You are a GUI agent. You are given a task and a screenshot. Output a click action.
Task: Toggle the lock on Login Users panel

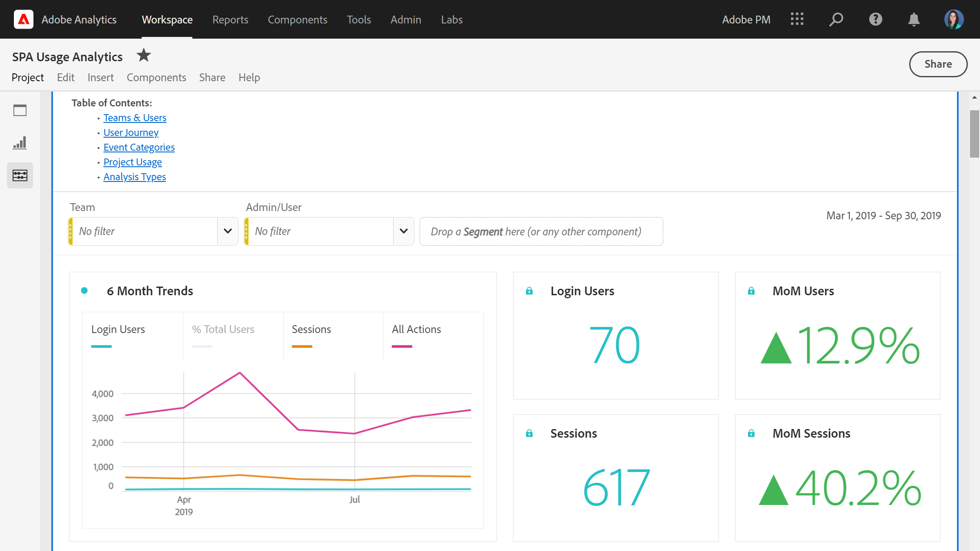click(x=529, y=291)
